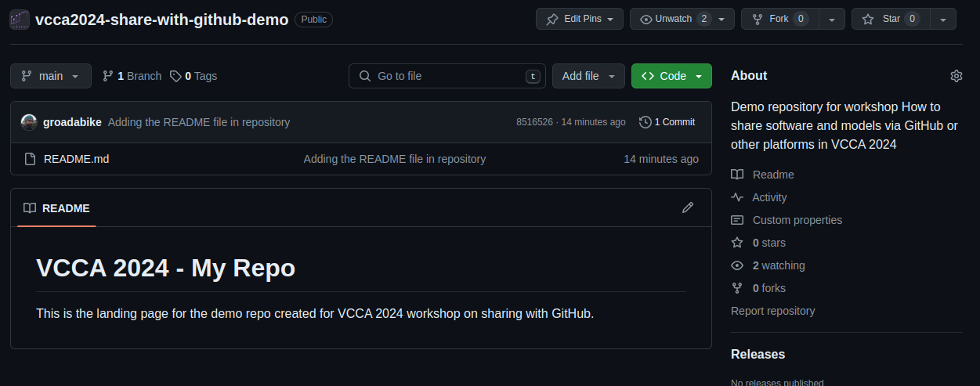View the 1 Branch link
The image size is (980, 386).
132,76
